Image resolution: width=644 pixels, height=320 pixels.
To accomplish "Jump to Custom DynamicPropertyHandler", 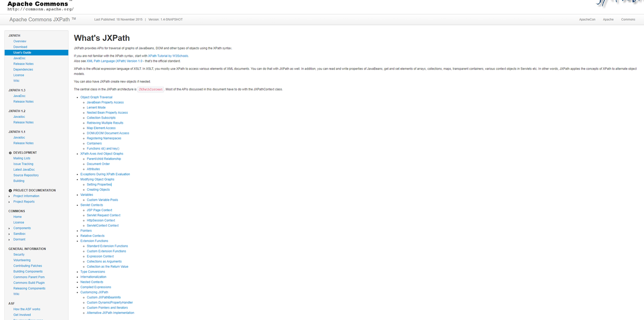I will click(x=110, y=302).
